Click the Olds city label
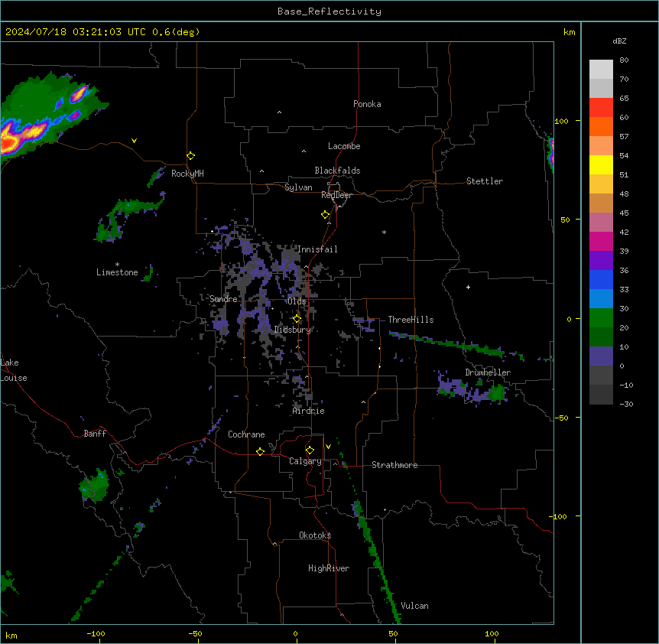This screenshot has width=659, height=644. click(297, 301)
